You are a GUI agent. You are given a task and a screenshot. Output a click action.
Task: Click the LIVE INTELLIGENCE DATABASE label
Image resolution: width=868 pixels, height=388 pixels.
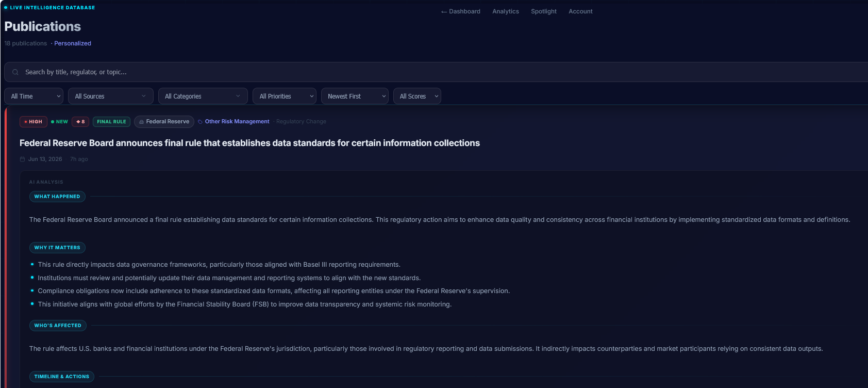[53, 8]
